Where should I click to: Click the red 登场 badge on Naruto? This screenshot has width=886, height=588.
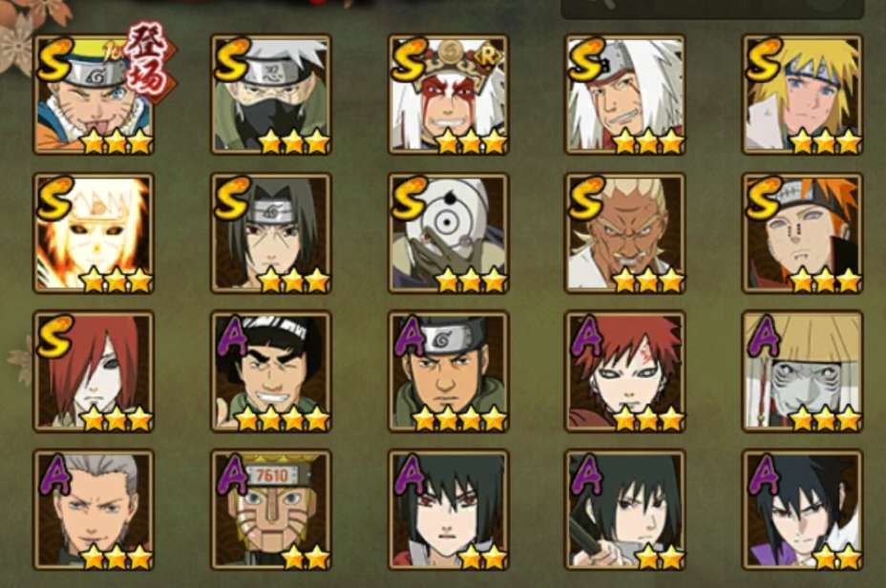coord(149,63)
